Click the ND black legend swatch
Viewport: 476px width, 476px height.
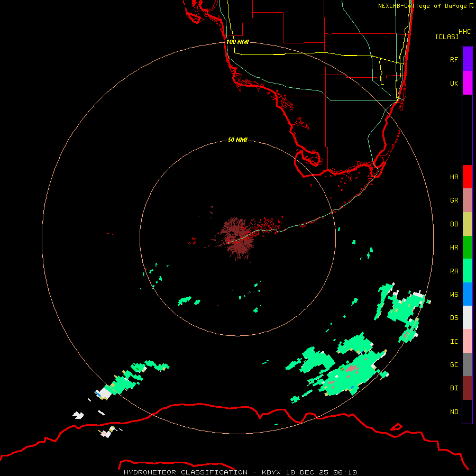point(467,411)
